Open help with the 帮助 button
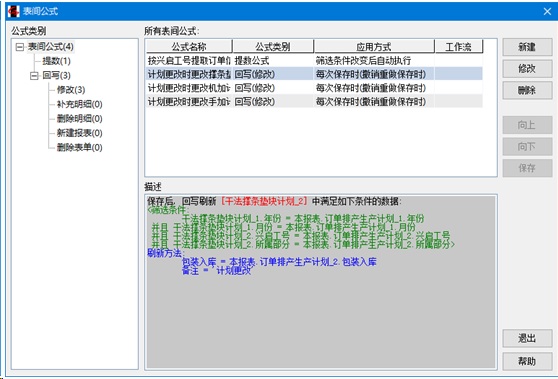The width and height of the screenshot is (558, 379). point(527,362)
